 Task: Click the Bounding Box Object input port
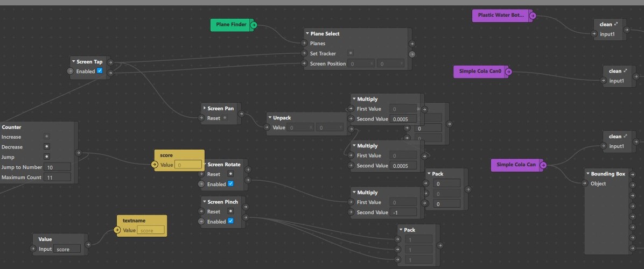[585, 183]
